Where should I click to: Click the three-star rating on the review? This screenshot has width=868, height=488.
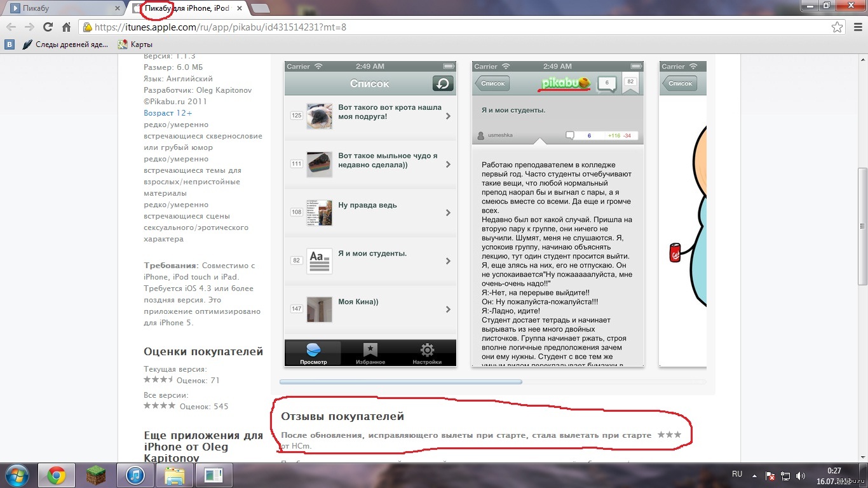click(669, 435)
